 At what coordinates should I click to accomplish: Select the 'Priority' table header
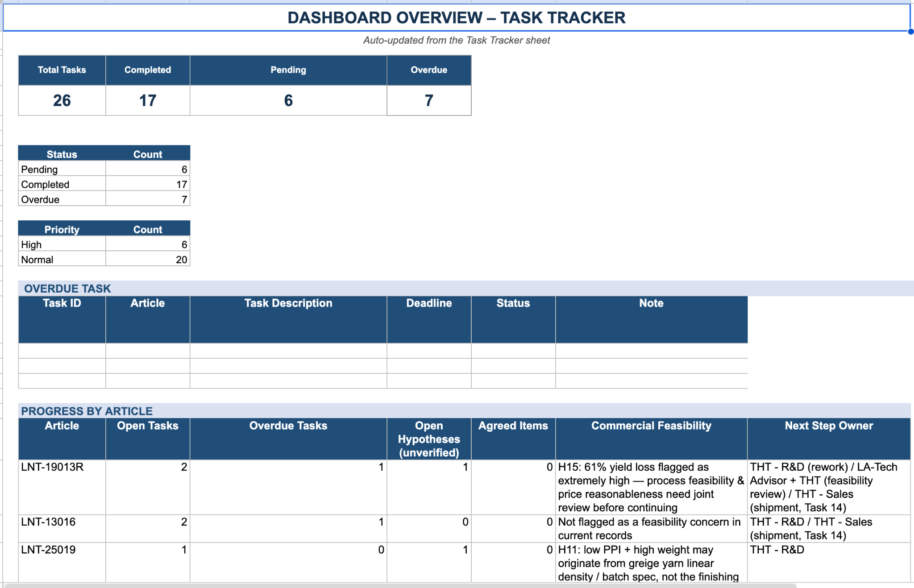(x=62, y=229)
